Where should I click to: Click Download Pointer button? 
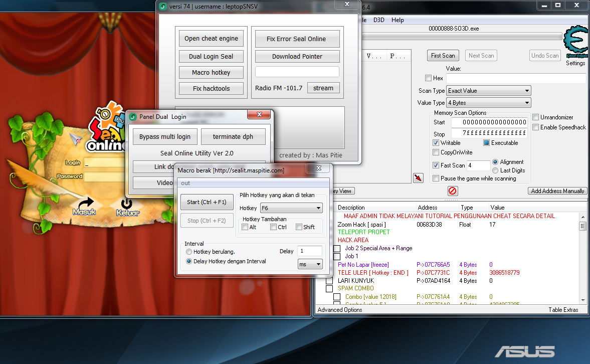[x=297, y=57]
